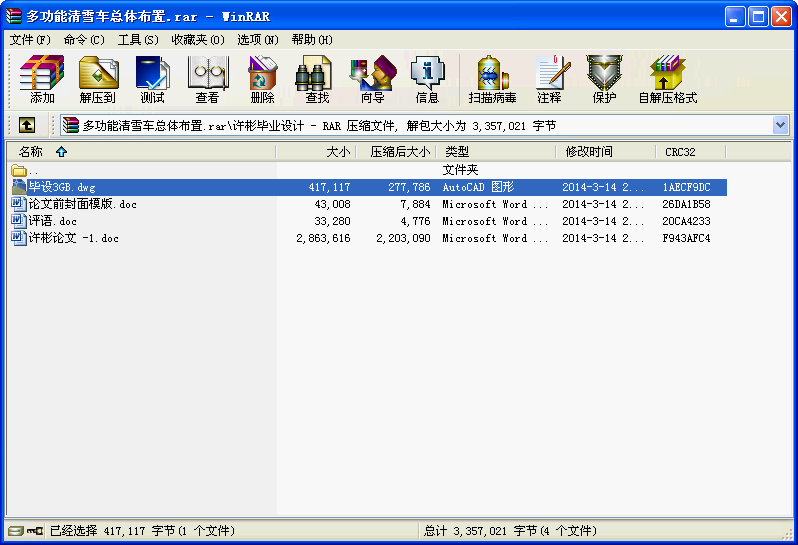This screenshot has width=798, height=545.
Task: Open the 工具(S) menu
Action: point(138,40)
